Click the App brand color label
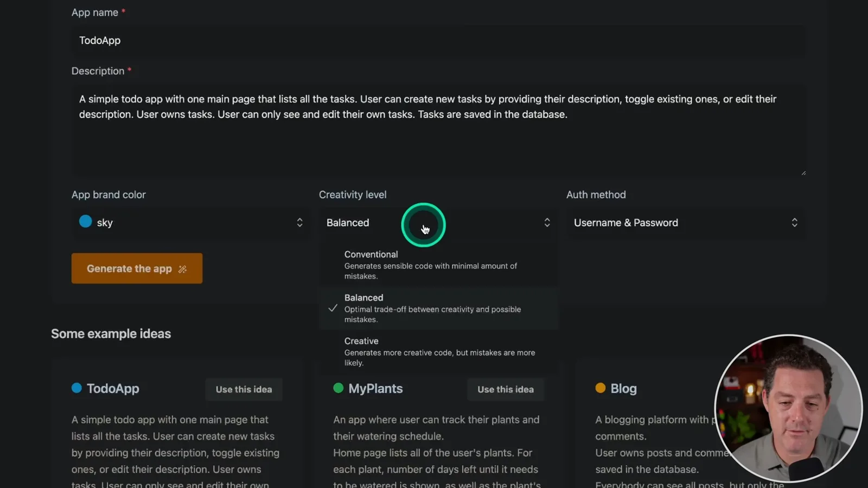The width and height of the screenshot is (868, 488). coord(108,195)
